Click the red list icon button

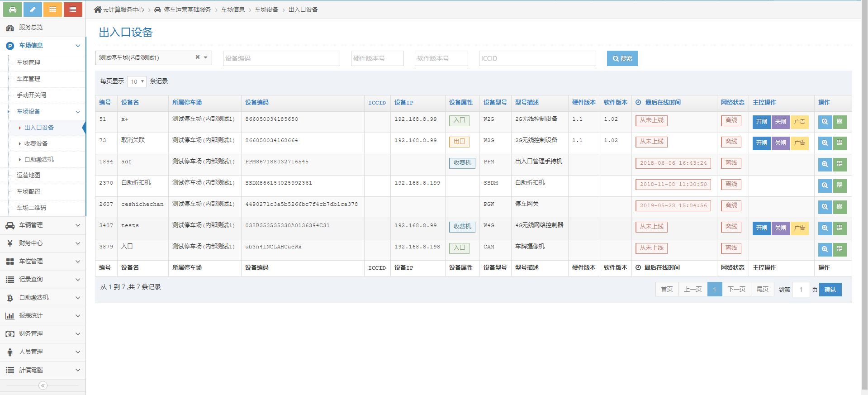pyautogui.click(x=73, y=10)
